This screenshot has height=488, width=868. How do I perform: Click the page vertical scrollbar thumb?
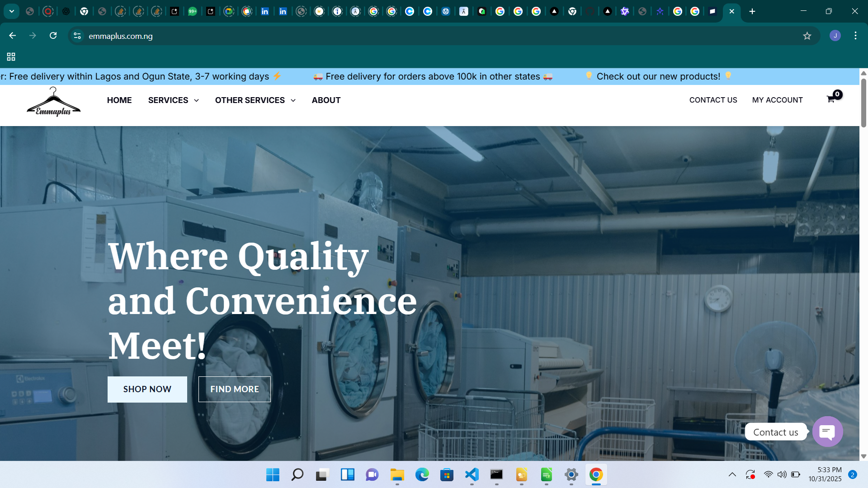[863, 103]
